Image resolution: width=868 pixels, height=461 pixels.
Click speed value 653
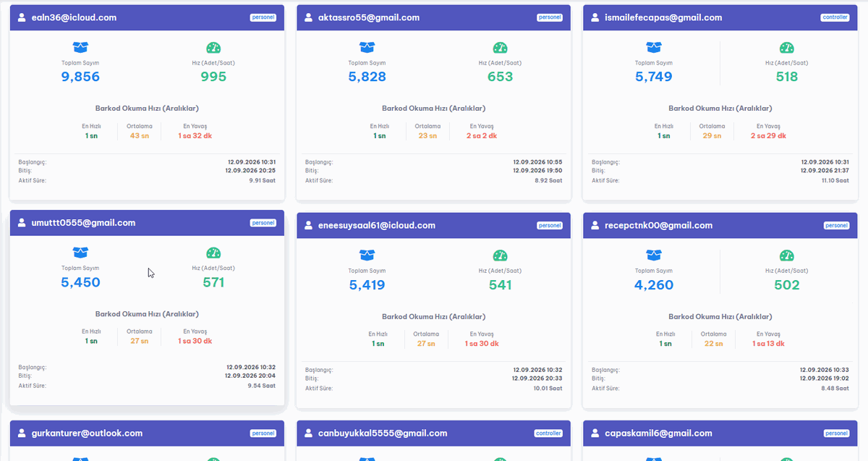pyautogui.click(x=501, y=77)
